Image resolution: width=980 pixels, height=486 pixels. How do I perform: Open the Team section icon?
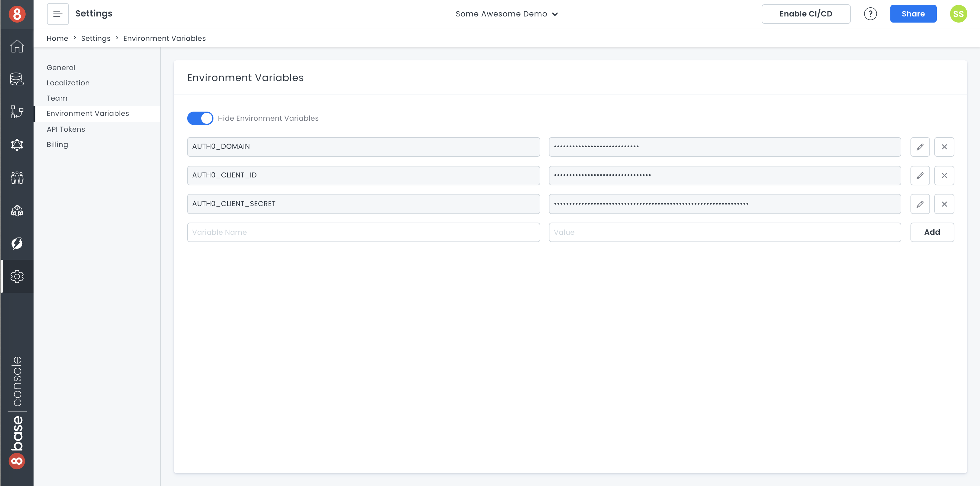(17, 177)
